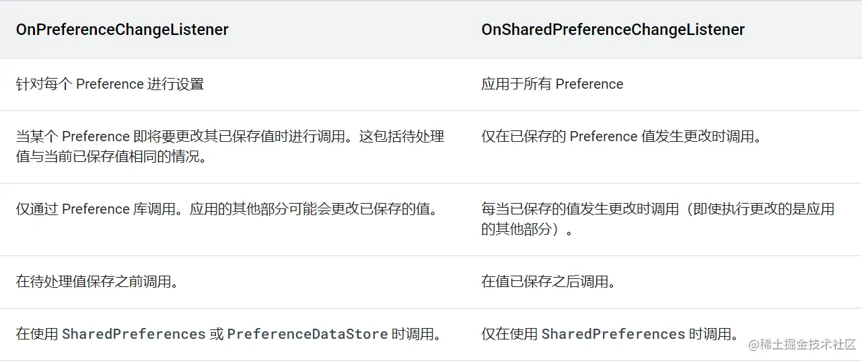The image size is (868, 363).
Task: Click the line starting '当某个 Preference 即将要更改'
Action: pyautogui.click(x=229, y=136)
